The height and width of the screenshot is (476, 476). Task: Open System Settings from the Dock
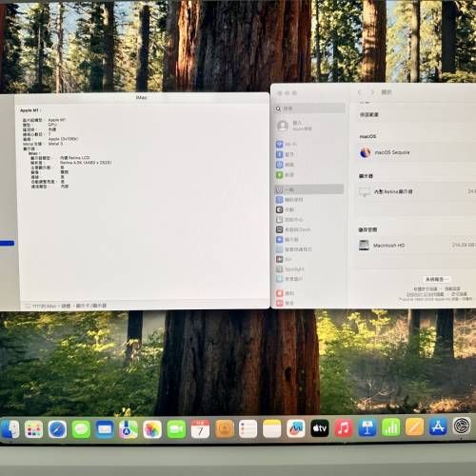point(462,426)
